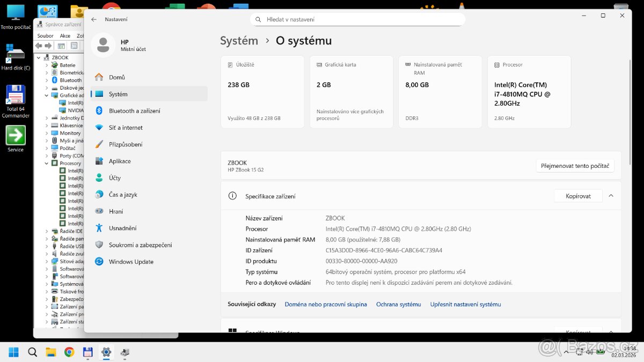Click the volume icon in system tray

pyautogui.click(x=589, y=352)
